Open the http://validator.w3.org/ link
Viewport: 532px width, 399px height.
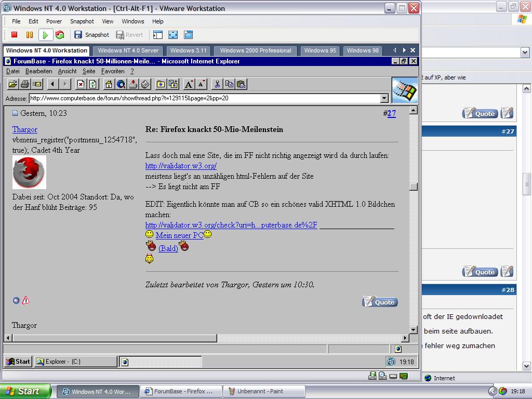(181, 166)
